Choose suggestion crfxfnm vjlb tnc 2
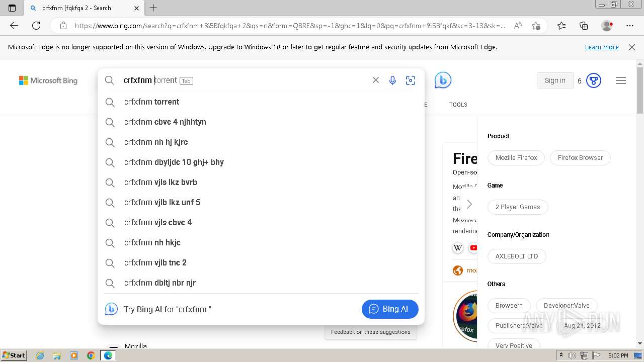 coord(261,262)
